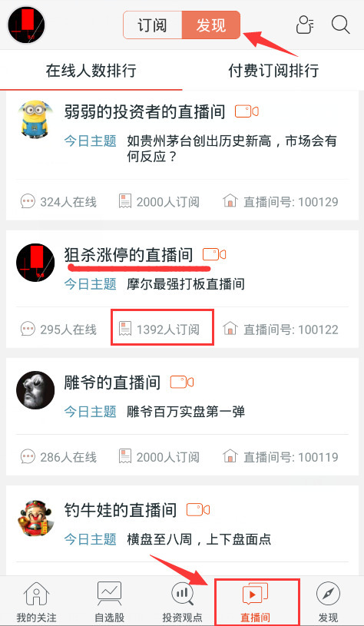Open 狙杀涨停的直播间 title link
Image resolution: width=364 pixels, height=626 pixels.
click(x=128, y=255)
